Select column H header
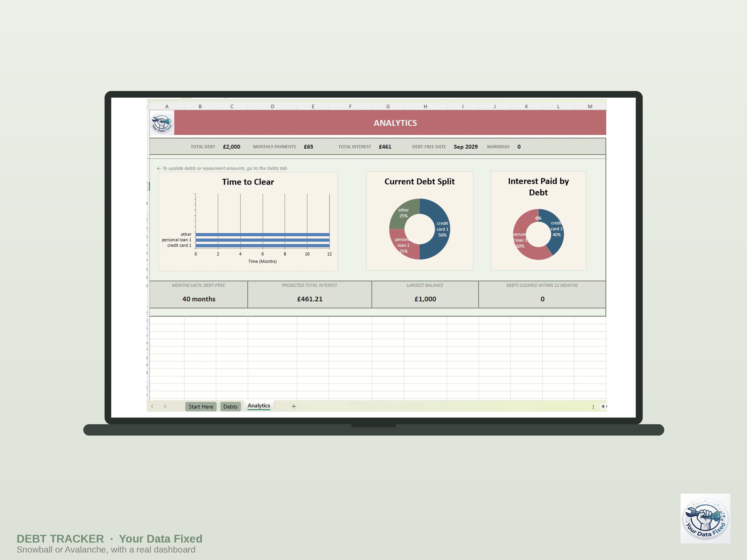Screen dimensions: 747x560 click(425, 106)
